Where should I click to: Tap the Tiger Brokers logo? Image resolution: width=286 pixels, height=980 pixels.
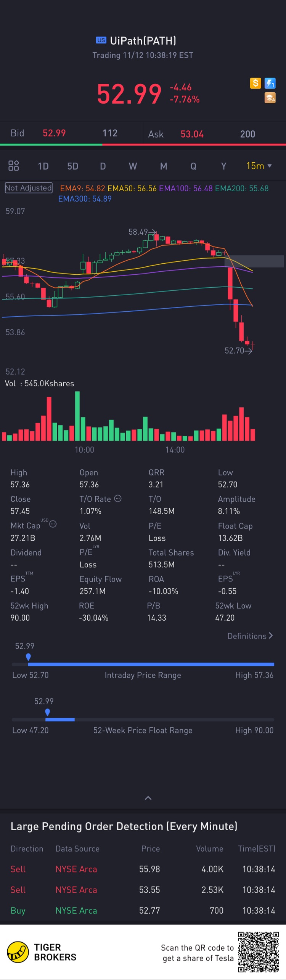coord(42,952)
